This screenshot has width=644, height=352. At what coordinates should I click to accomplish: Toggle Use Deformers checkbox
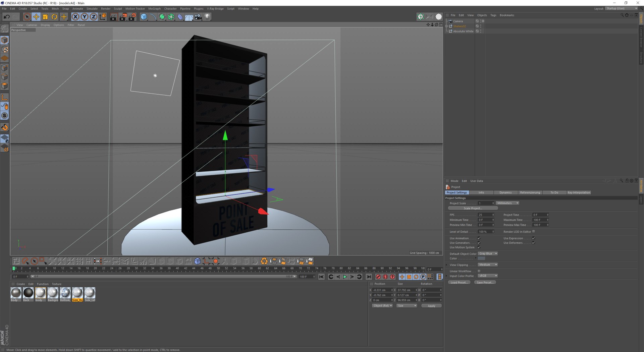click(x=533, y=243)
